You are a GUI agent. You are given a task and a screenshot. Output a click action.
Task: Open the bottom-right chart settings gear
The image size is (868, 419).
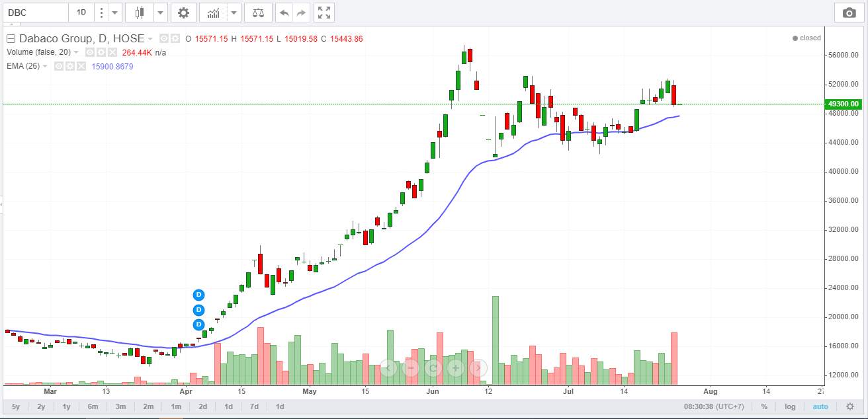coord(850,406)
